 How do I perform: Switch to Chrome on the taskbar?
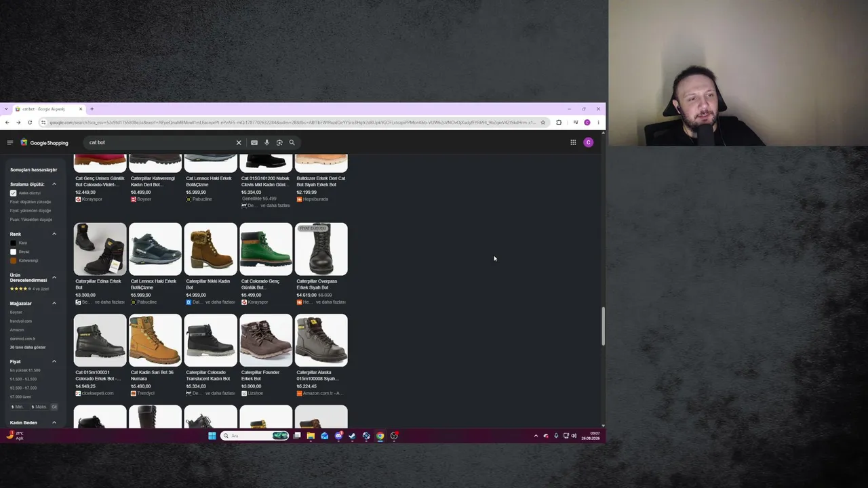380,436
